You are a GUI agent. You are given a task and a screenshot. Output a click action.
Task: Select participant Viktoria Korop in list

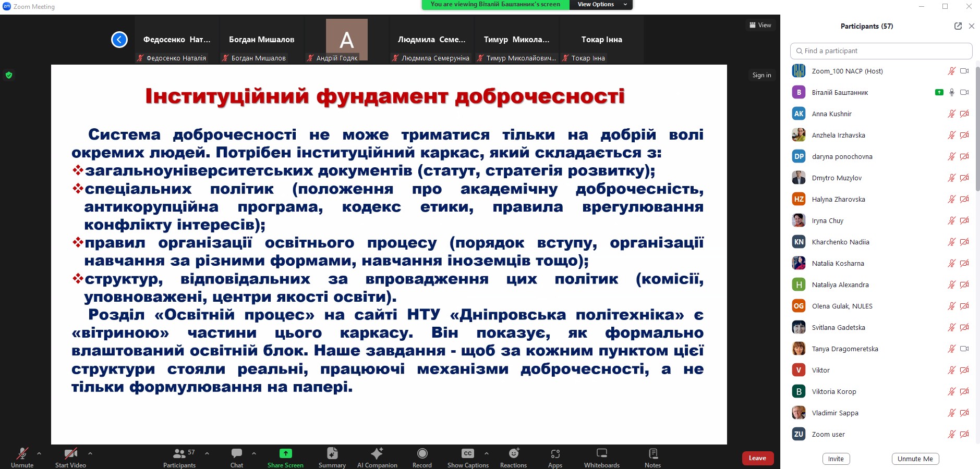tap(881, 391)
